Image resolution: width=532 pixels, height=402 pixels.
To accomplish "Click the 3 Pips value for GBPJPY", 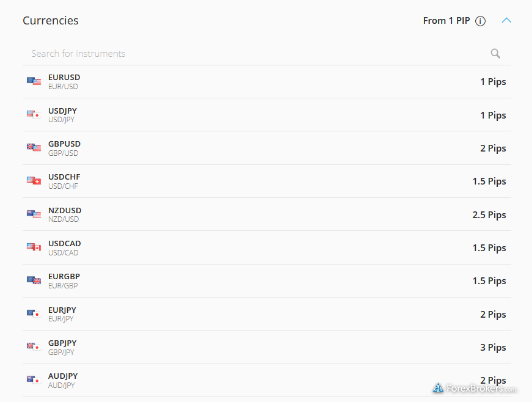I will coord(493,348).
